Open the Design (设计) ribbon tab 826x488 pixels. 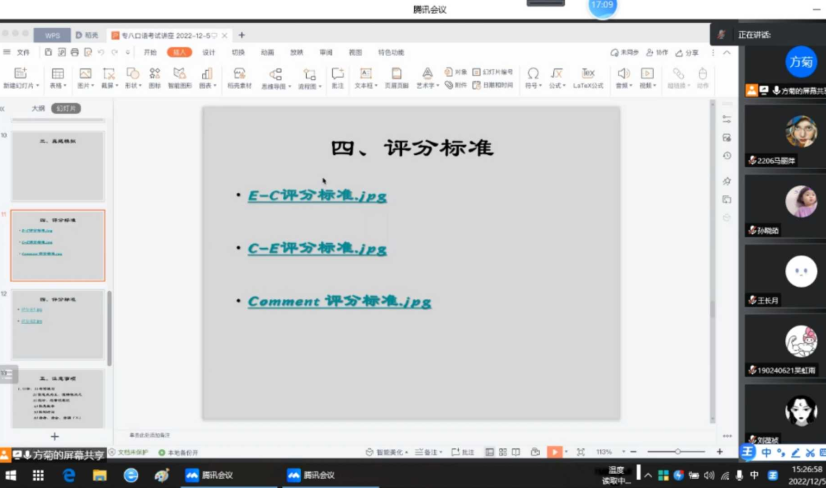click(209, 52)
